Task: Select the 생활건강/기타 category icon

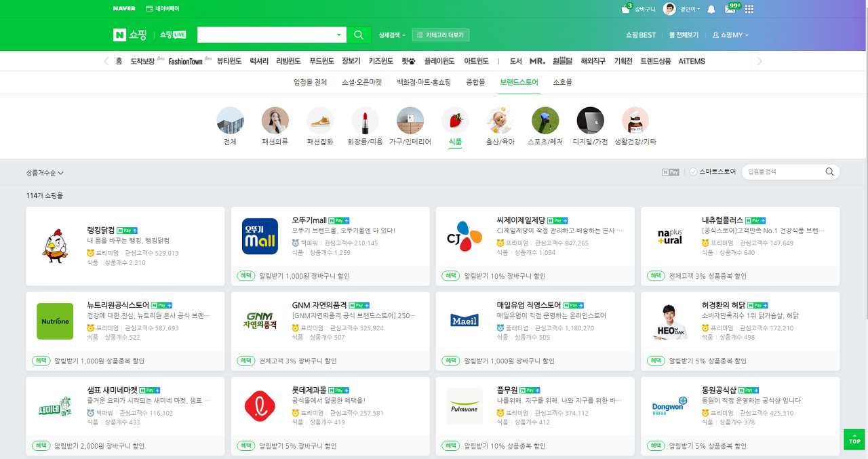Action: [x=635, y=120]
